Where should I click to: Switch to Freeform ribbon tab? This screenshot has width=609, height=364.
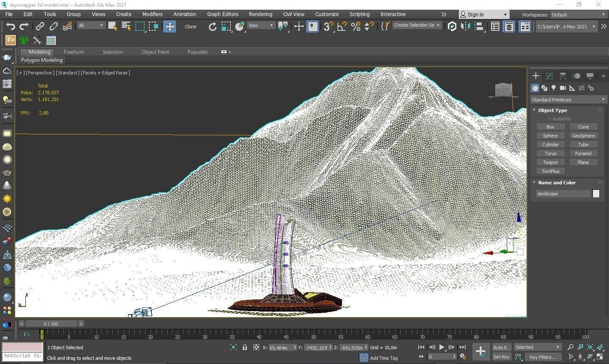74,52
